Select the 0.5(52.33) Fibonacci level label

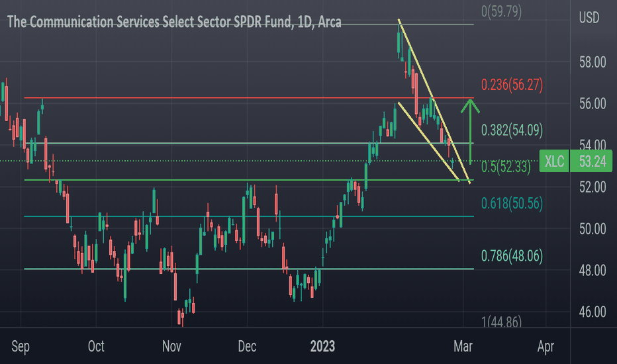point(506,167)
